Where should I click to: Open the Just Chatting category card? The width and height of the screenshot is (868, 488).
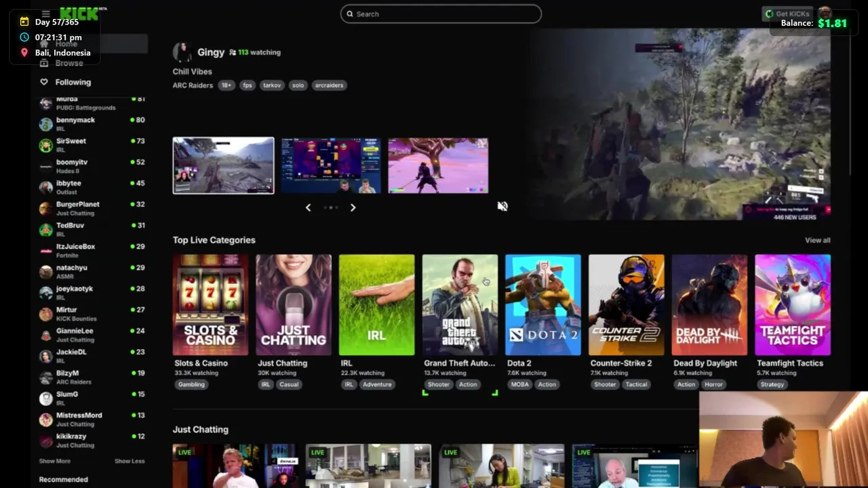click(294, 305)
